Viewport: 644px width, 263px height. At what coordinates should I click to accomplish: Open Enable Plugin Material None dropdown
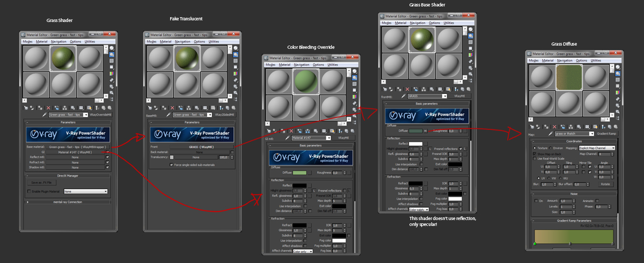pyautogui.click(x=85, y=191)
